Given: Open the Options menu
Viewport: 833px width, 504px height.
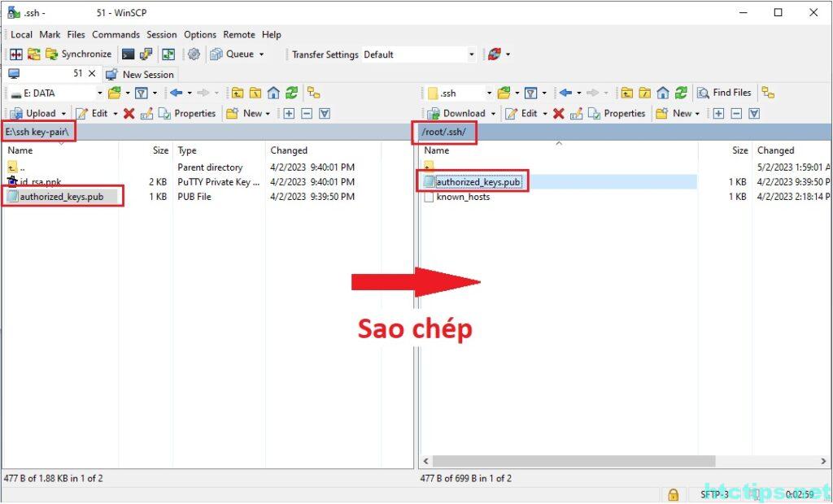Looking at the screenshot, I should pos(200,34).
